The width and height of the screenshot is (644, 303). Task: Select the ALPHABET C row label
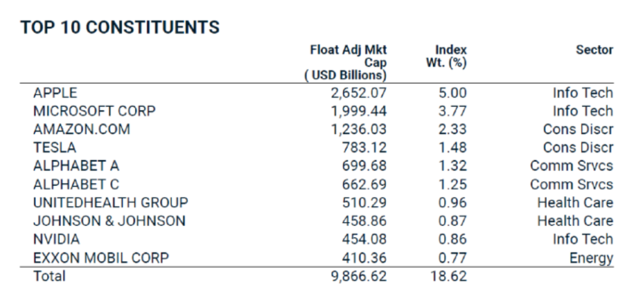point(76,184)
